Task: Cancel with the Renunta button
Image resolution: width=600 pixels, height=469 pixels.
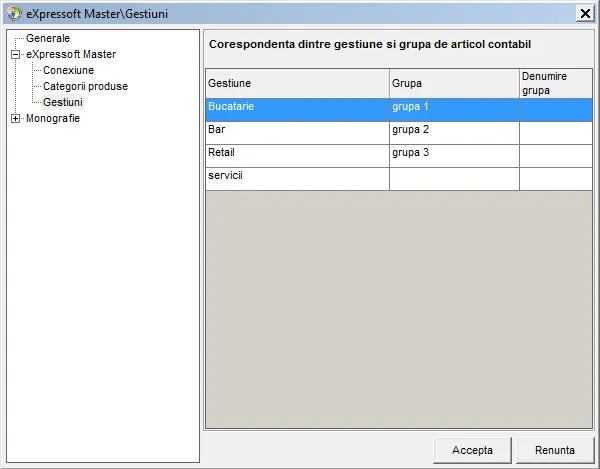Action: pos(555,450)
